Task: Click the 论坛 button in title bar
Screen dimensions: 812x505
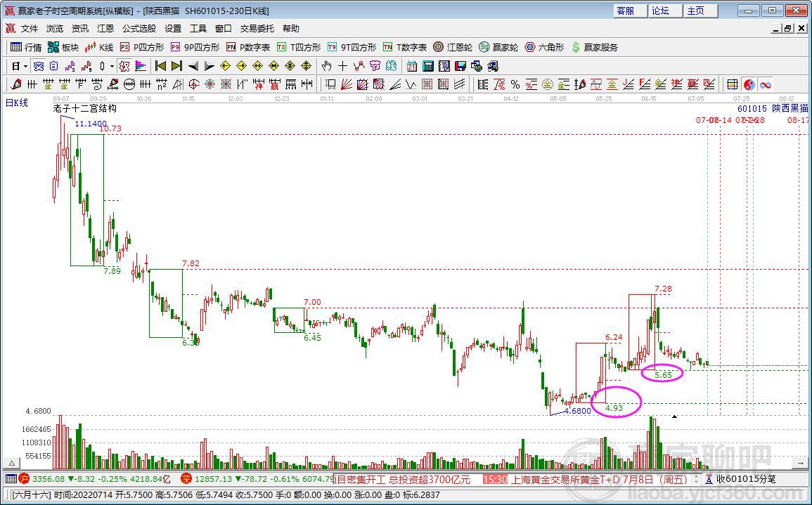Action: tap(666, 11)
